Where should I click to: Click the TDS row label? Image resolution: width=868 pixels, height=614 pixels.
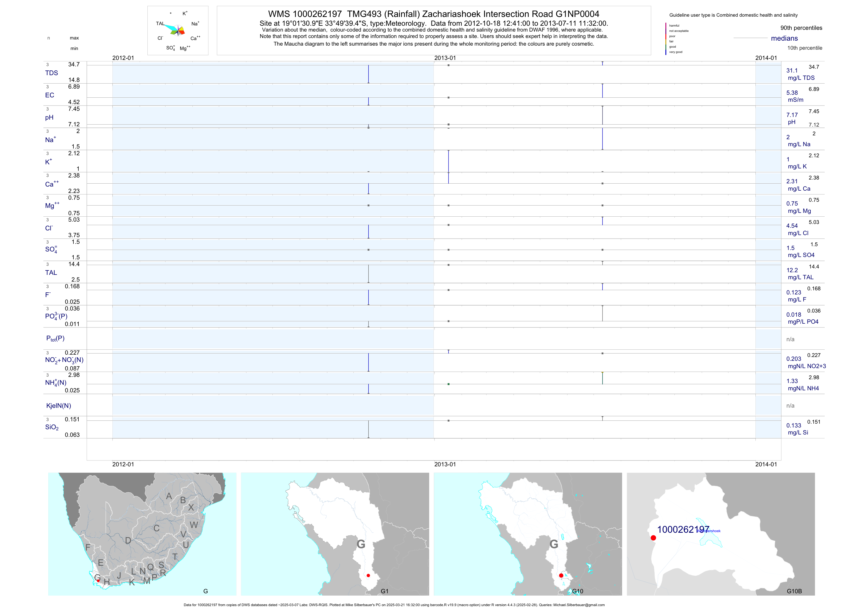point(51,73)
